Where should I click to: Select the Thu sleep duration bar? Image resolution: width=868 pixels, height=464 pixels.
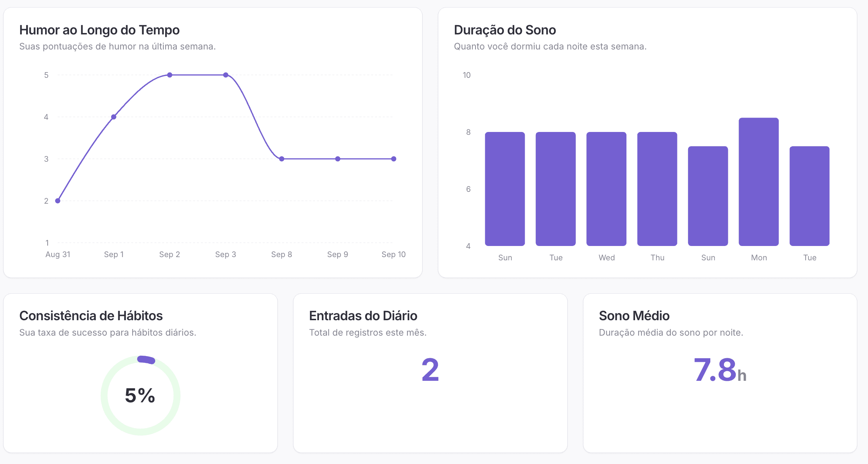657,189
